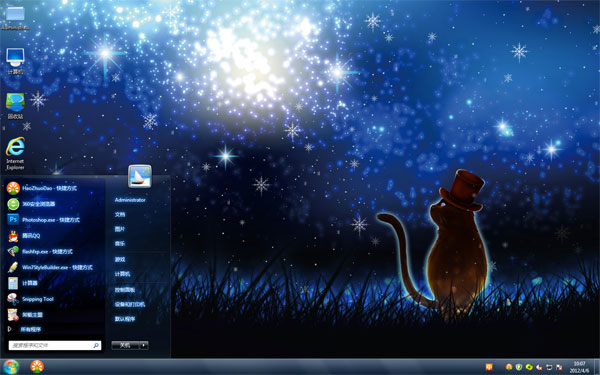Viewport: 600px width, 375px height.
Task: Click the muted volume speaker tray icon
Action: [x=539, y=367]
